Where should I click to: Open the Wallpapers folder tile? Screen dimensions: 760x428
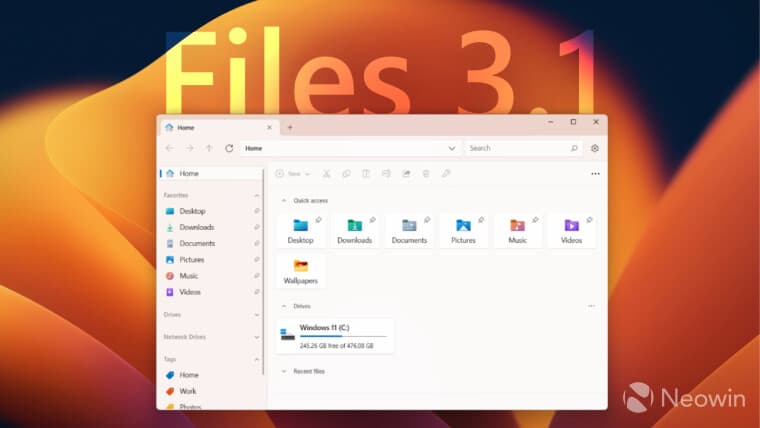(x=301, y=271)
